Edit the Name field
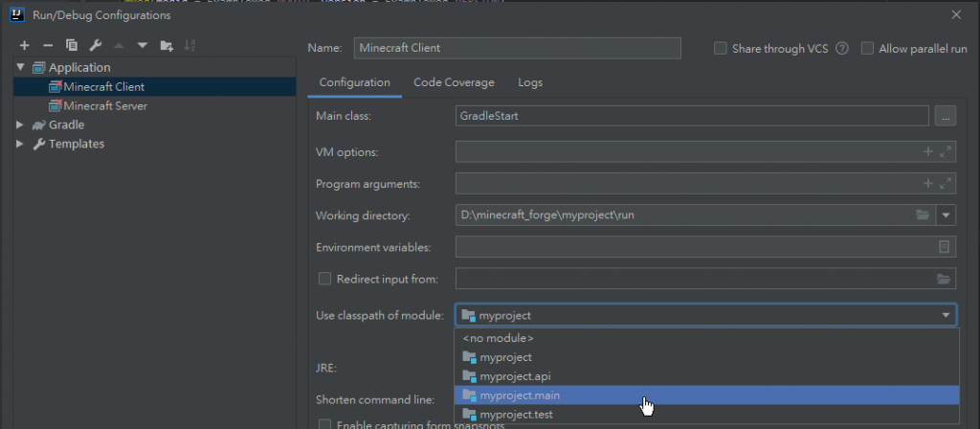Viewport: 980px width, 429px height. pos(517,48)
